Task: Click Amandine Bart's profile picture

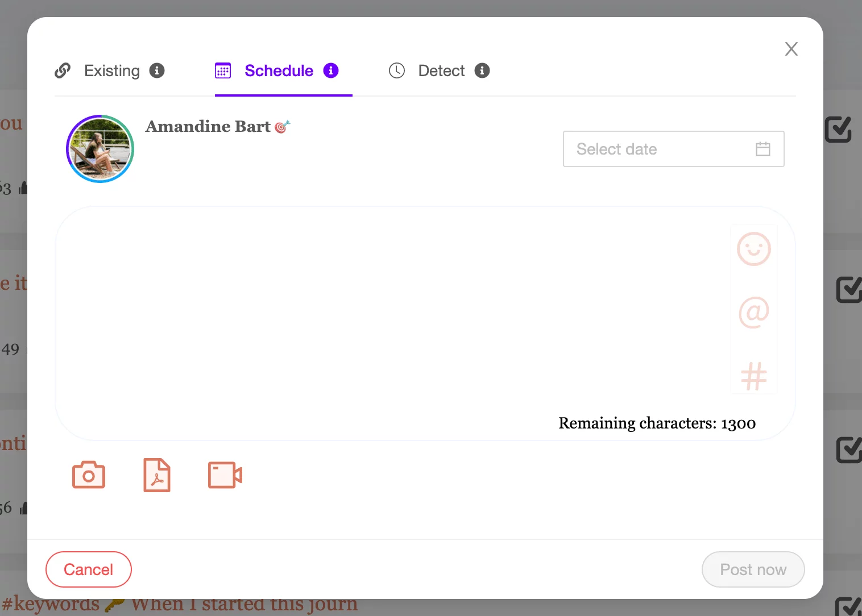Action: [x=100, y=149]
